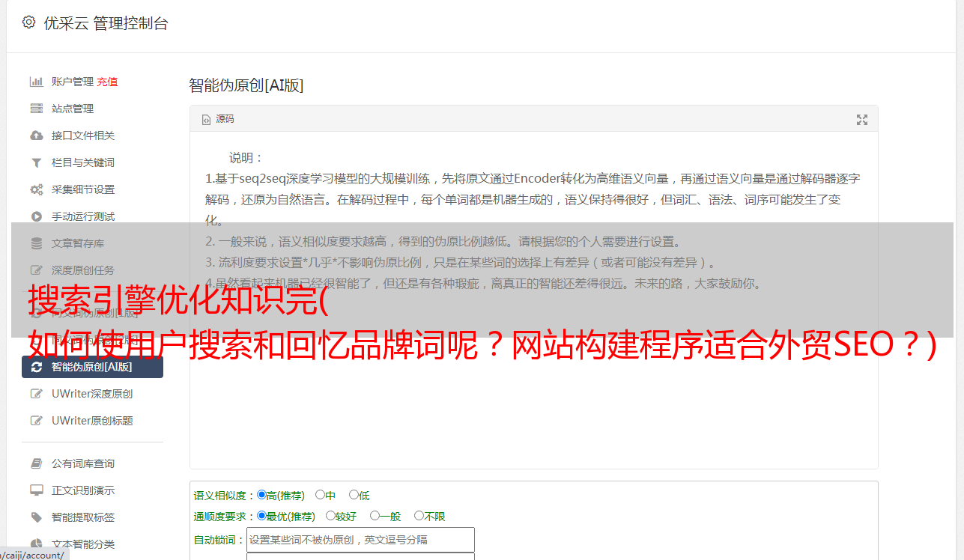Open 账户管理 bar chart icon

pos(36,82)
